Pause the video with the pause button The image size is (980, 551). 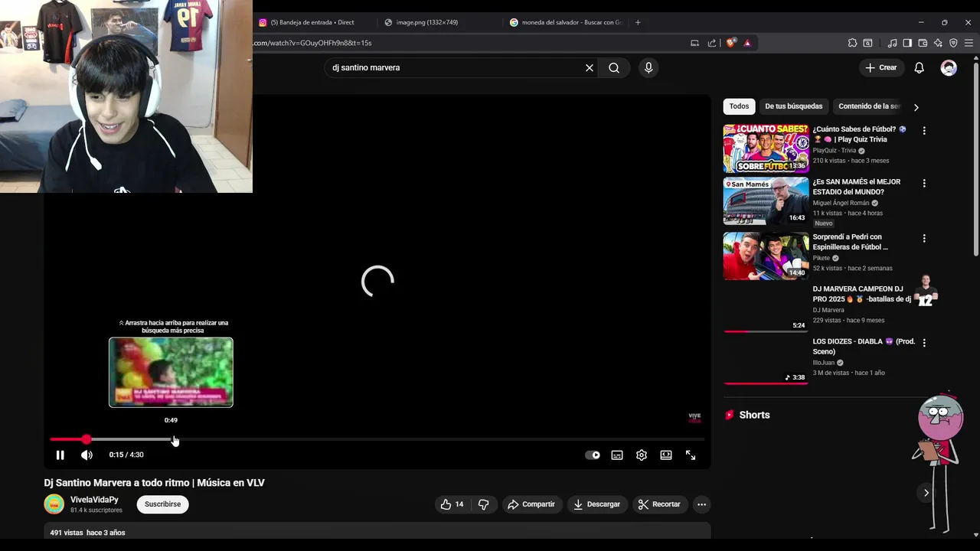(60, 455)
